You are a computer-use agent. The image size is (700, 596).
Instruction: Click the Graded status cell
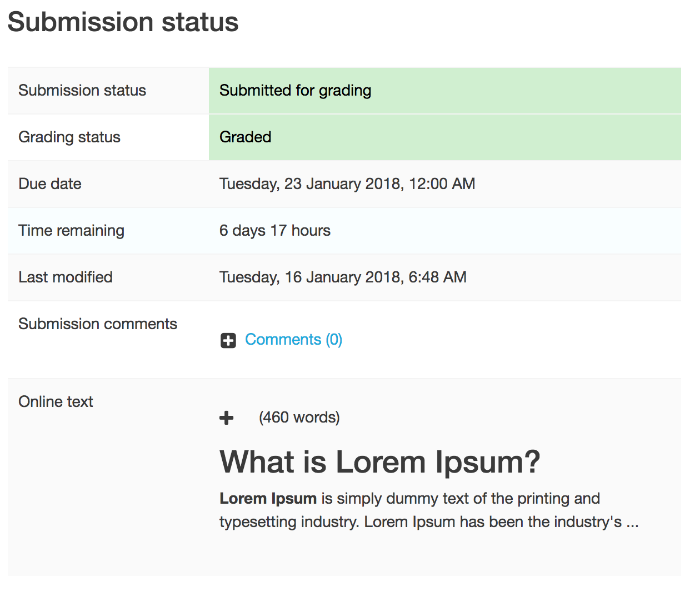coord(444,137)
